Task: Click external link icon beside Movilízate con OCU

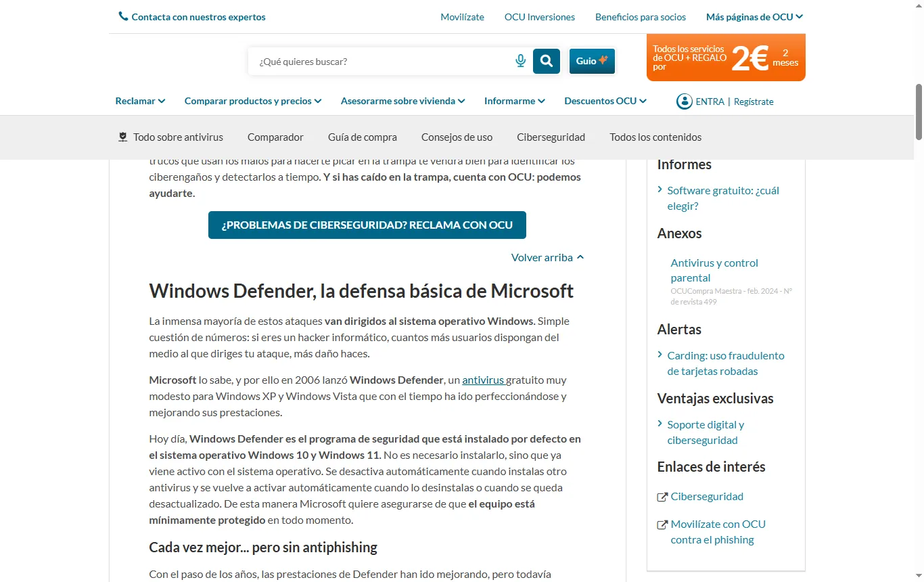Action: [x=662, y=524]
